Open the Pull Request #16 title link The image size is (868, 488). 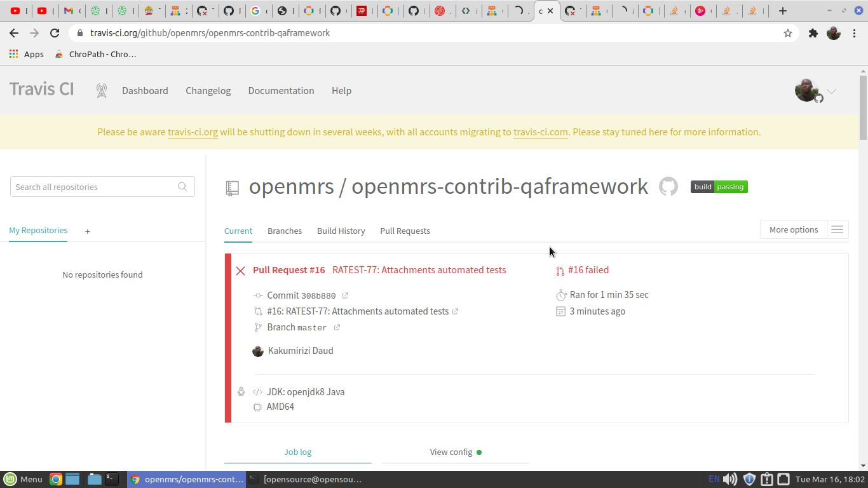coord(289,270)
